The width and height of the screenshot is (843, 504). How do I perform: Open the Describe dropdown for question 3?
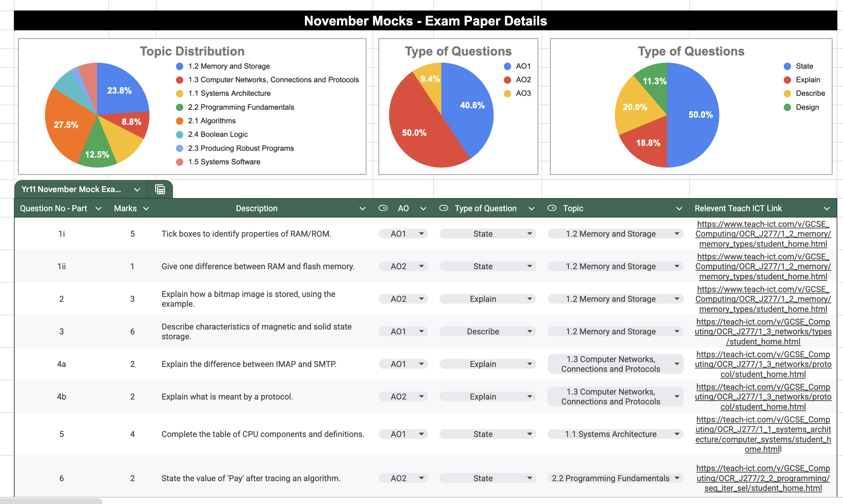click(487, 331)
